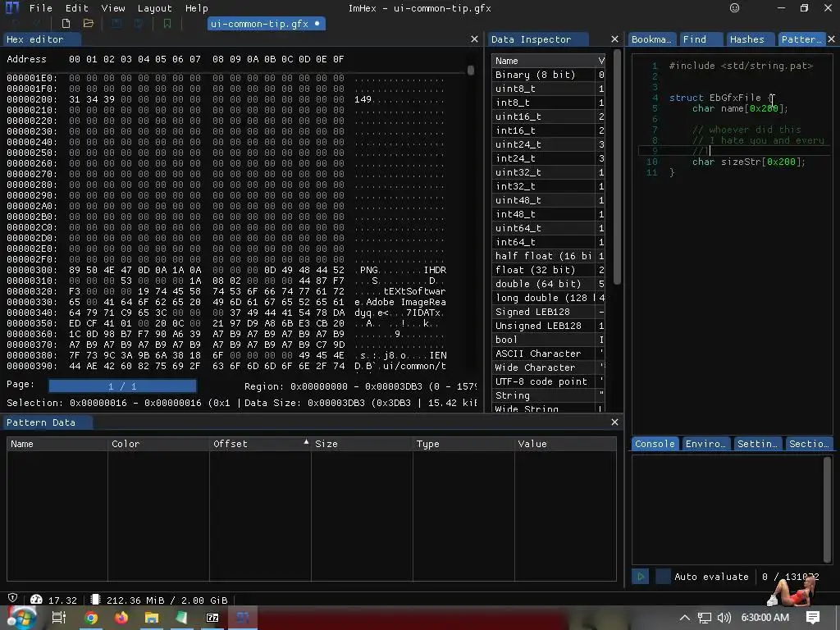Click the Name column header in Pattern Data

[57, 444]
